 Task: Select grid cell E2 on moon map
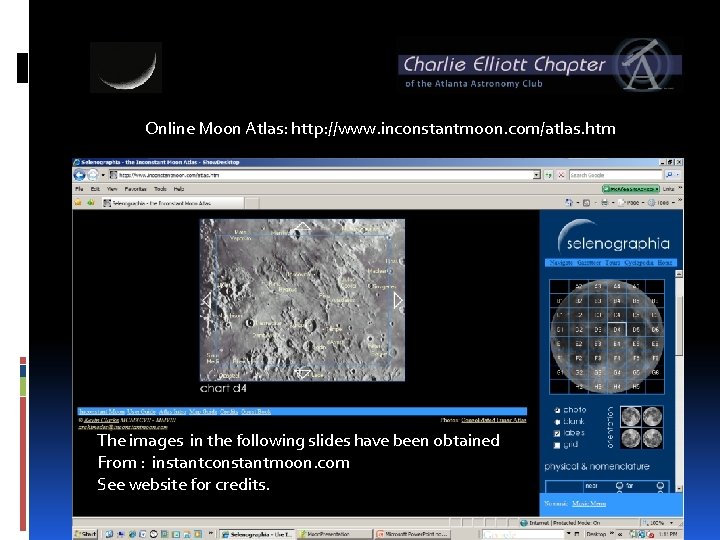(579, 343)
